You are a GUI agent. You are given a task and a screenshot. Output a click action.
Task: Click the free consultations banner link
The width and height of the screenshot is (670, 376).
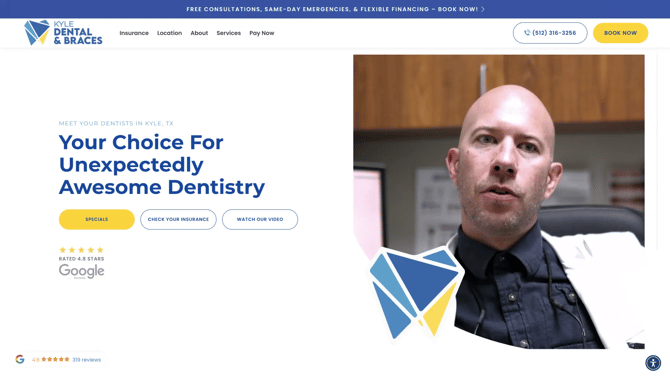tap(332, 9)
